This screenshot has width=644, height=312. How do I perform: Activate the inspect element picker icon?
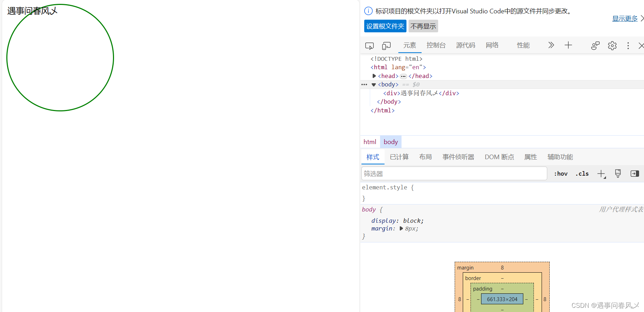[370, 46]
